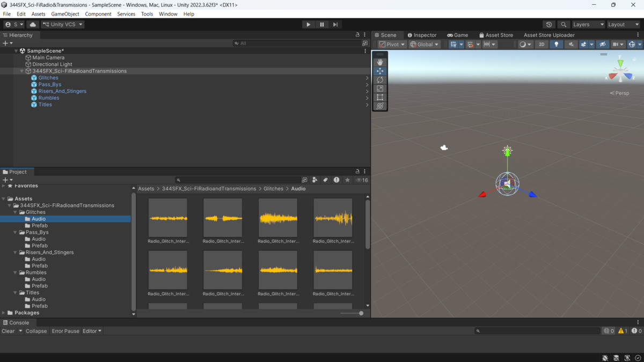Click the Hierarchy search window icon

coord(365,43)
